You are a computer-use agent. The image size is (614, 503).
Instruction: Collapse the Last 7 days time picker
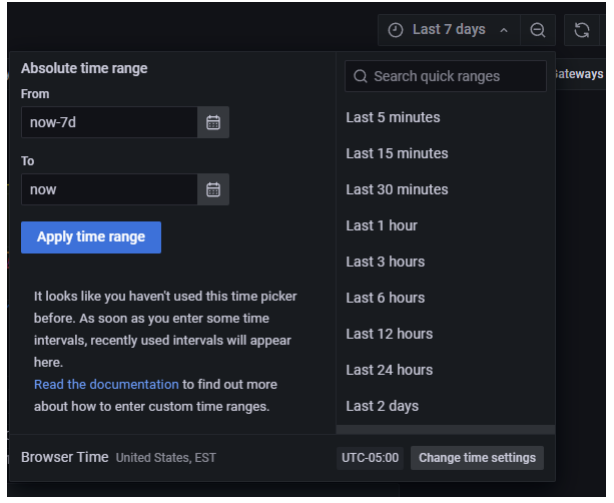coord(503,30)
